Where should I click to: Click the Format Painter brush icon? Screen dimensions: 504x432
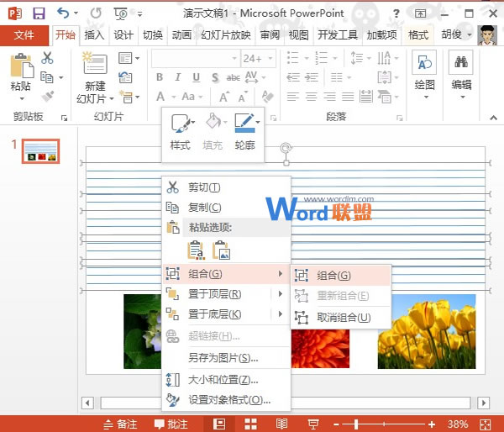tap(48, 96)
